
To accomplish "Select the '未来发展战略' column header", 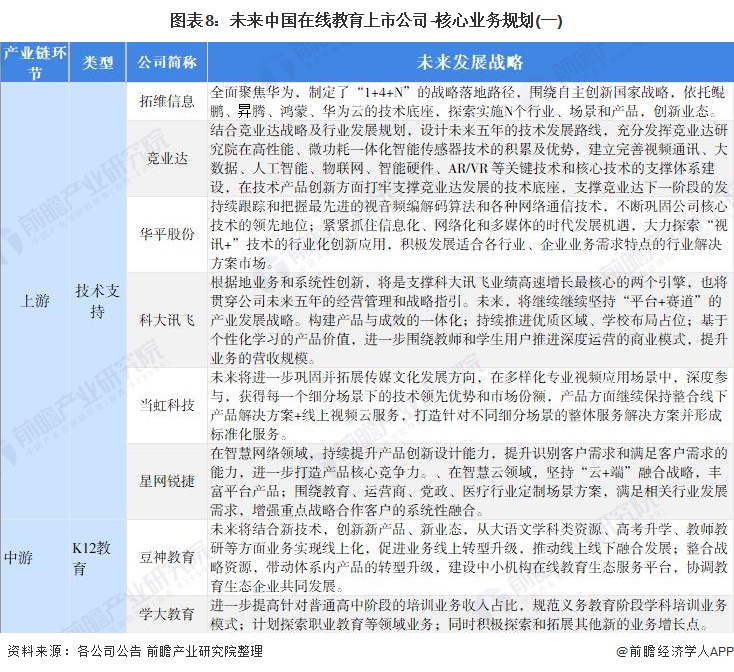I will click(470, 62).
